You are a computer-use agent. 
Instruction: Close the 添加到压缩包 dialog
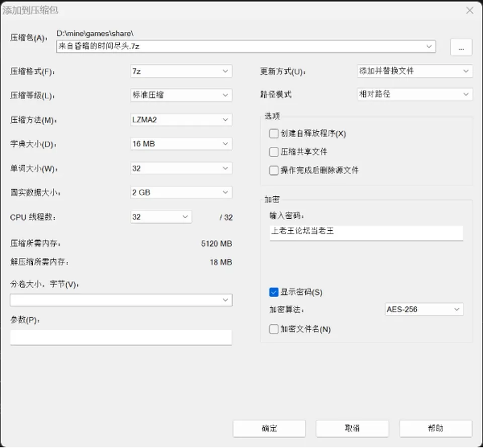point(470,11)
